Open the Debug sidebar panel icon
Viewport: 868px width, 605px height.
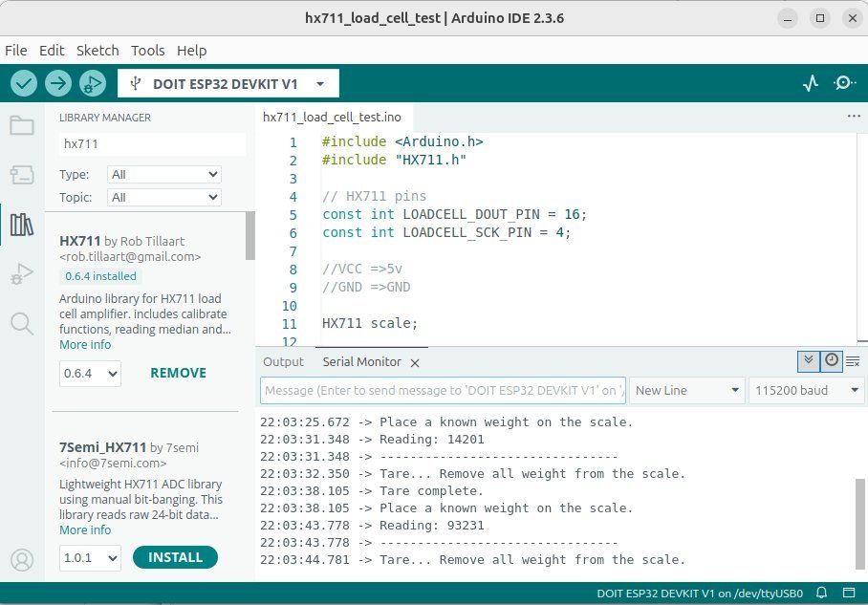tap(22, 274)
